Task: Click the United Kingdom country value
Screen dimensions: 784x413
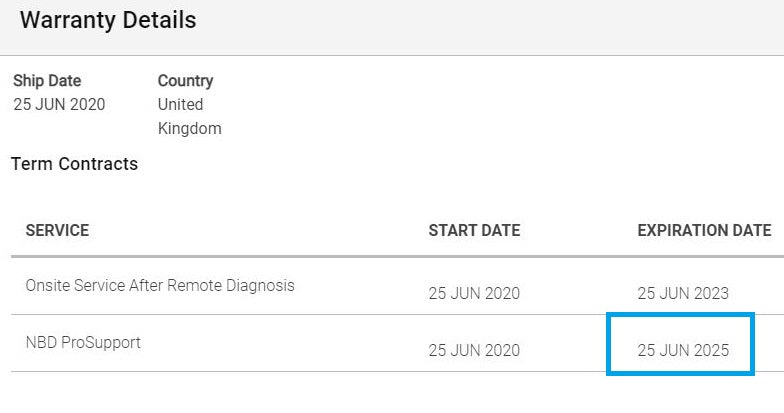Action: [x=190, y=116]
